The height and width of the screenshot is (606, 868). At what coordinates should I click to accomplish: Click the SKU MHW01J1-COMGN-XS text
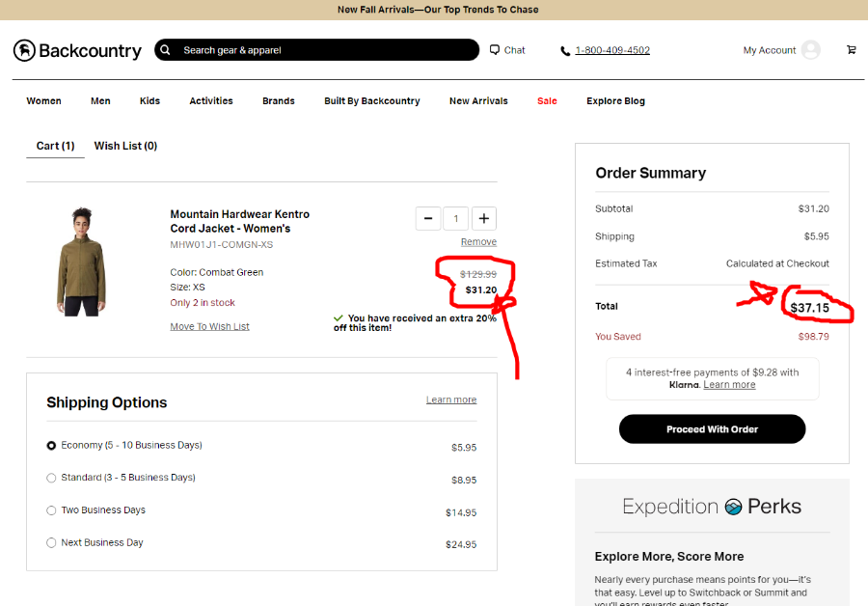click(222, 244)
